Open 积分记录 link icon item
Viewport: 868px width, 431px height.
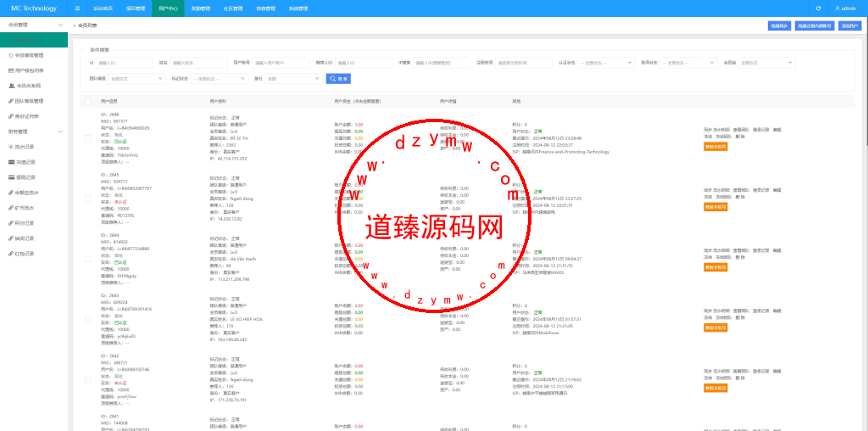point(34,223)
